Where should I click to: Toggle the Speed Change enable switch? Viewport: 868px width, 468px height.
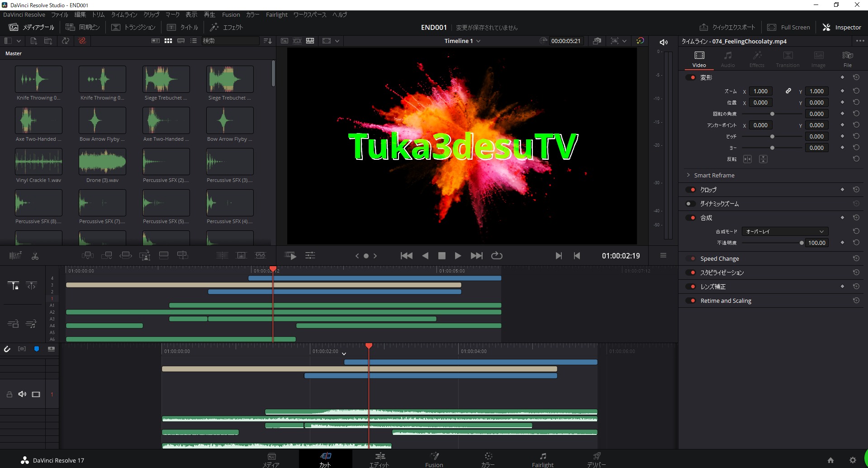coord(690,258)
